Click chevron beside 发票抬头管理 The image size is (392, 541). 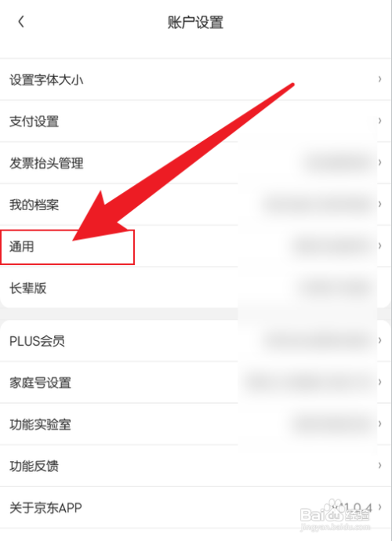[x=379, y=162]
